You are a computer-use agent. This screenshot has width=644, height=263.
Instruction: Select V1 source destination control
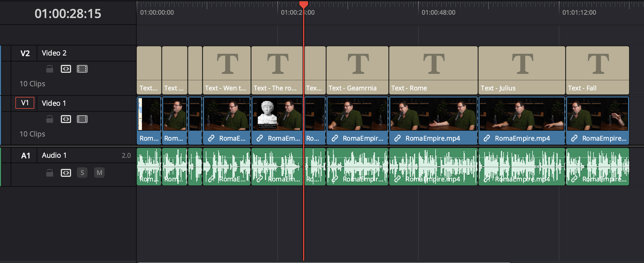tap(25, 103)
